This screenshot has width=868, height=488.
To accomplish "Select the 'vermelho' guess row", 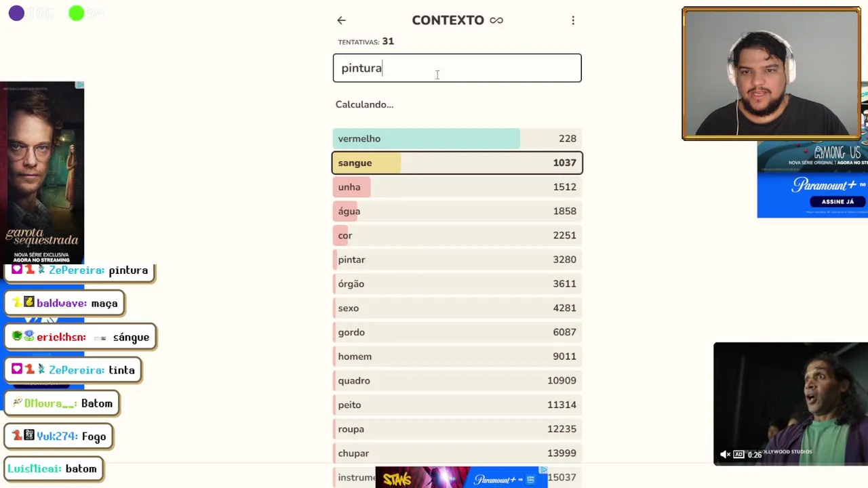I will [457, 138].
